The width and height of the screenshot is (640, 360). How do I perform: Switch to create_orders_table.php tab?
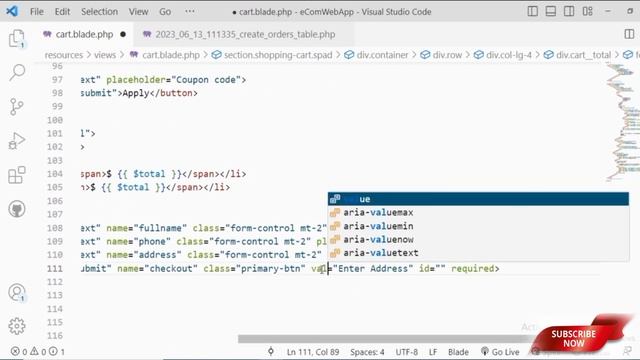[x=245, y=34]
